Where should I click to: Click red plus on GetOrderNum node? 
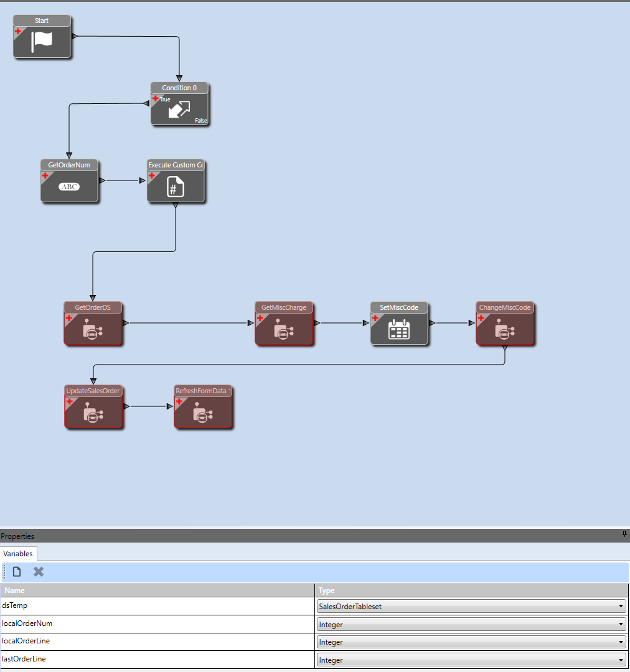pos(45,175)
